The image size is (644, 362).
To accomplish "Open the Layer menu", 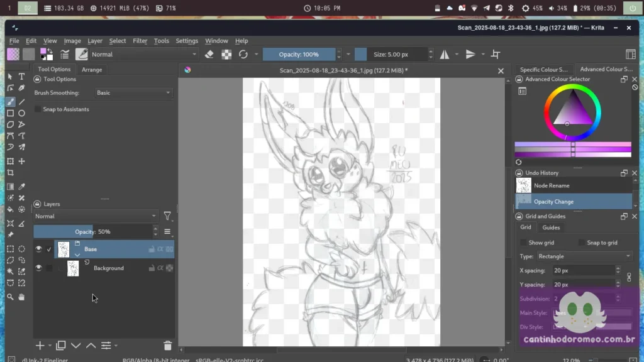I will [x=95, y=41].
